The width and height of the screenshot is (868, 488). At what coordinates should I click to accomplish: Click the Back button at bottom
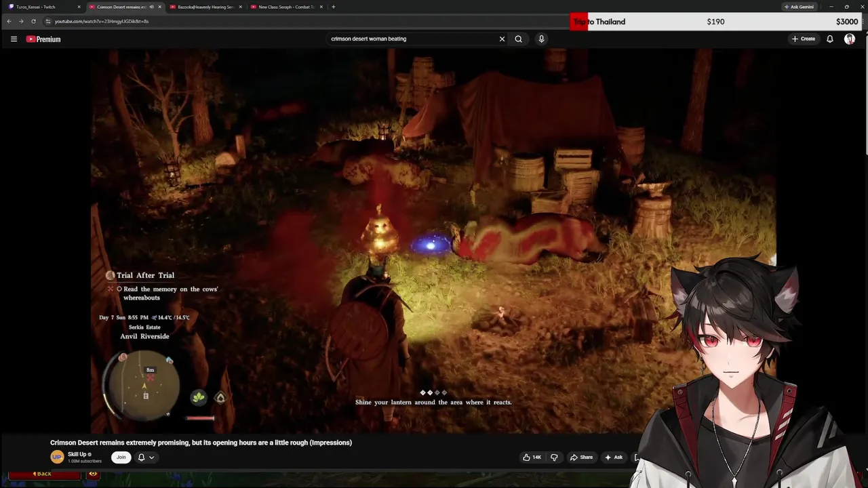[44, 474]
